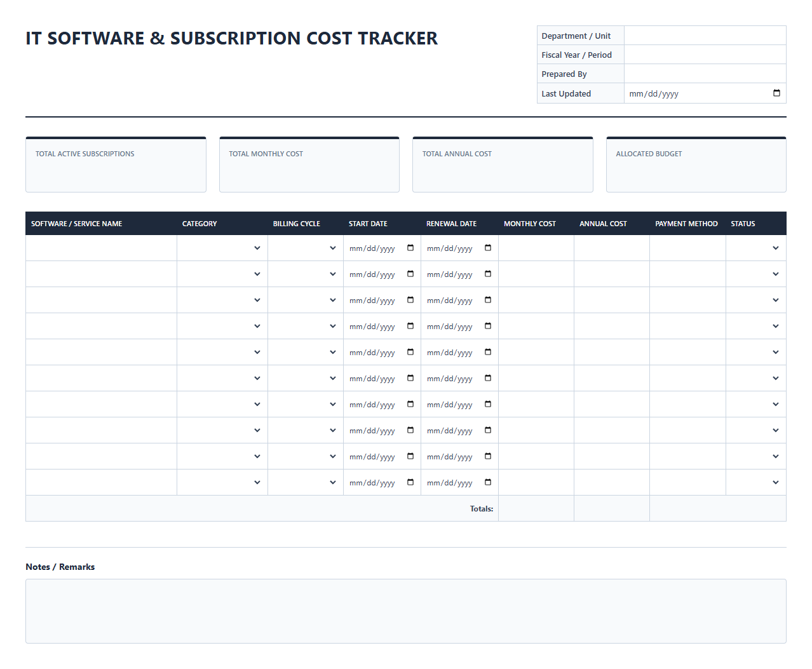Open calendar picker for Last Updated
This screenshot has width=812, height=669.
click(x=776, y=93)
